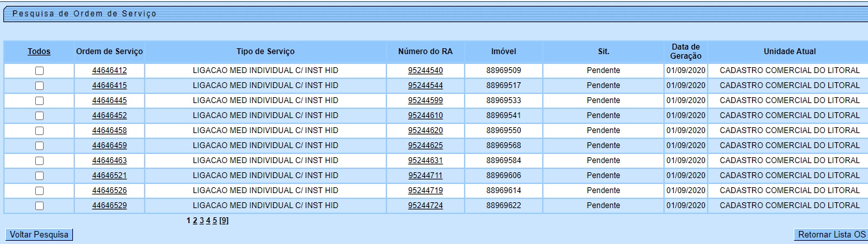Image resolution: width=868 pixels, height=244 pixels.
Task: Open RA number 95244625
Action: point(426,145)
